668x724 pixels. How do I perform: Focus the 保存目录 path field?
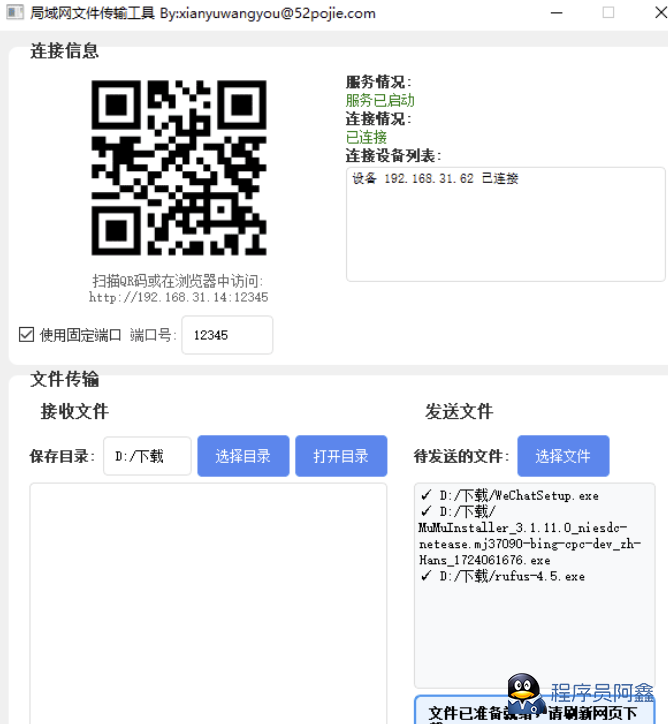(147, 456)
